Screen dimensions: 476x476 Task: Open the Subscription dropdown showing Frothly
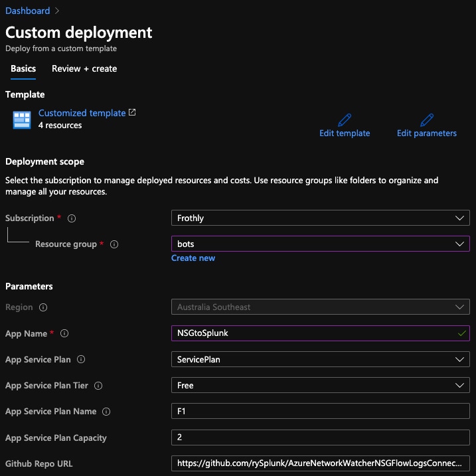tap(320, 218)
